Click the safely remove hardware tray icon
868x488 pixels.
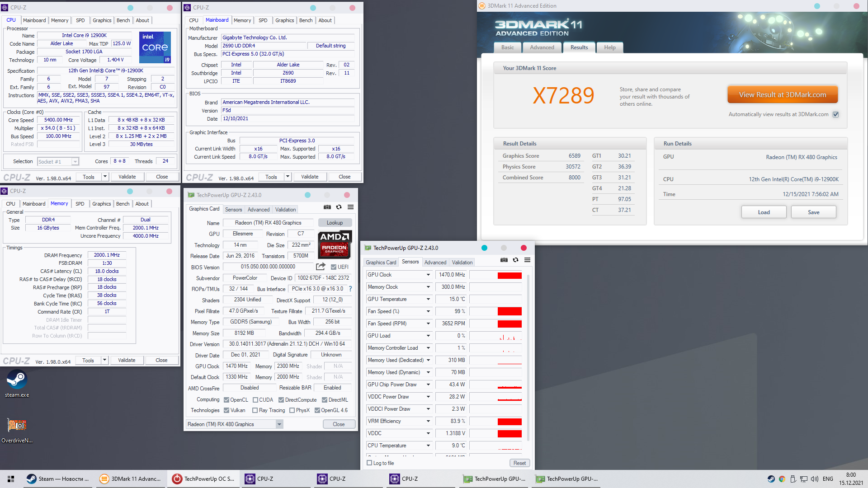tap(793, 479)
